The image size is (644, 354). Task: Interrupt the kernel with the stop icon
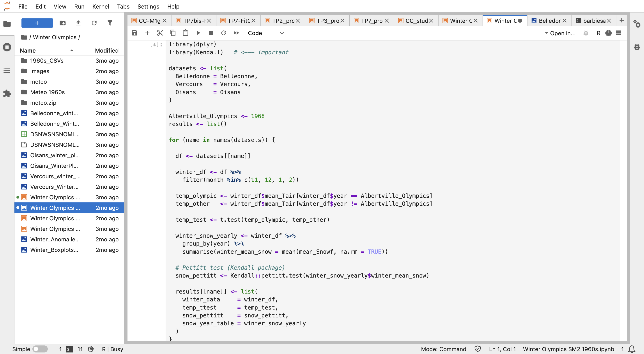coord(211,33)
